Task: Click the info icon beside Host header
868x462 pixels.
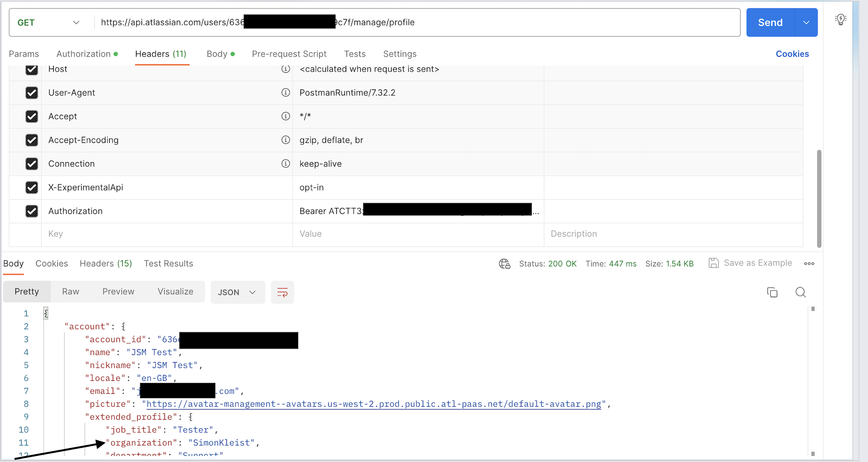Action: click(x=286, y=69)
